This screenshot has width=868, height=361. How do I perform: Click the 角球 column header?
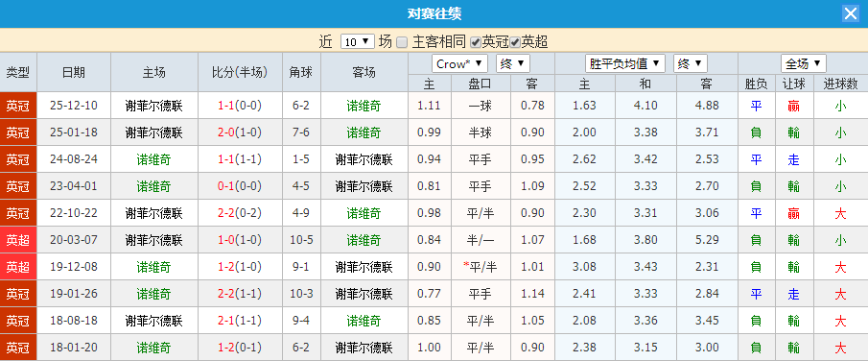coord(300,72)
